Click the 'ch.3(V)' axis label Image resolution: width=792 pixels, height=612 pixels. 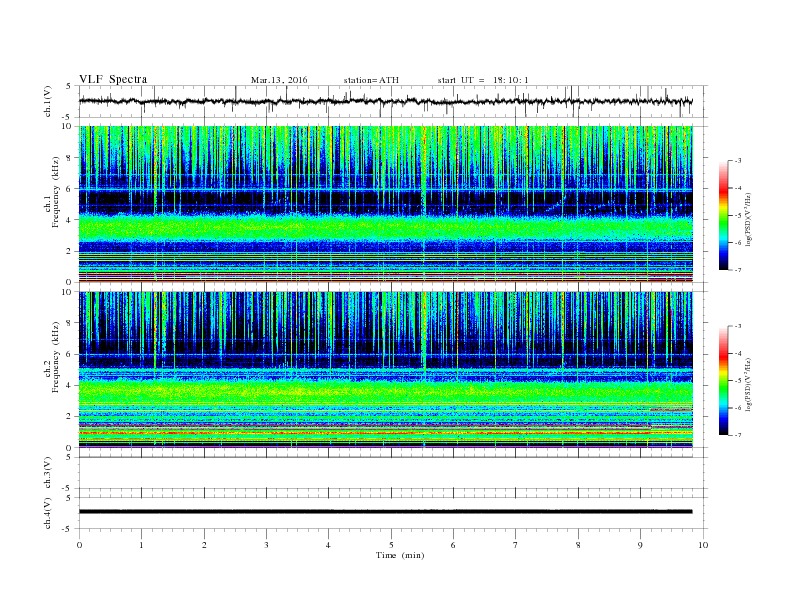tap(48, 473)
